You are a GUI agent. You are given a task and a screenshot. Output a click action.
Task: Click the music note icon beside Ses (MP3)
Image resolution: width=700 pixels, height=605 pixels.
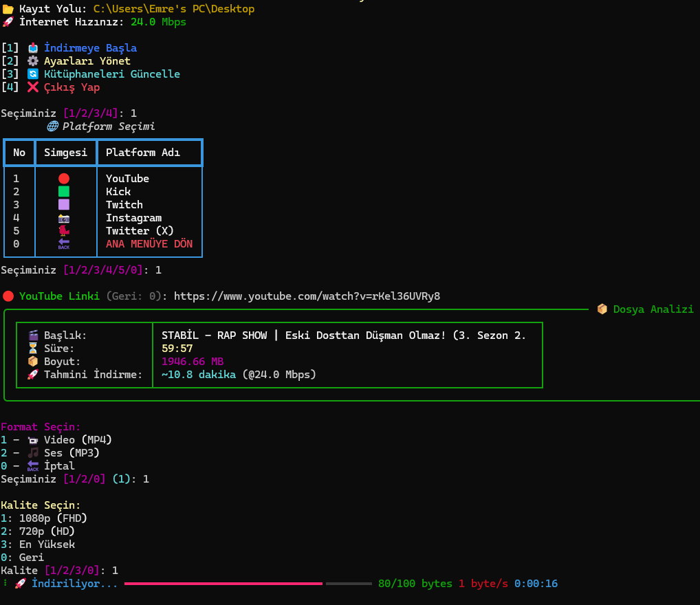pyautogui.click(x=33, y=453)
